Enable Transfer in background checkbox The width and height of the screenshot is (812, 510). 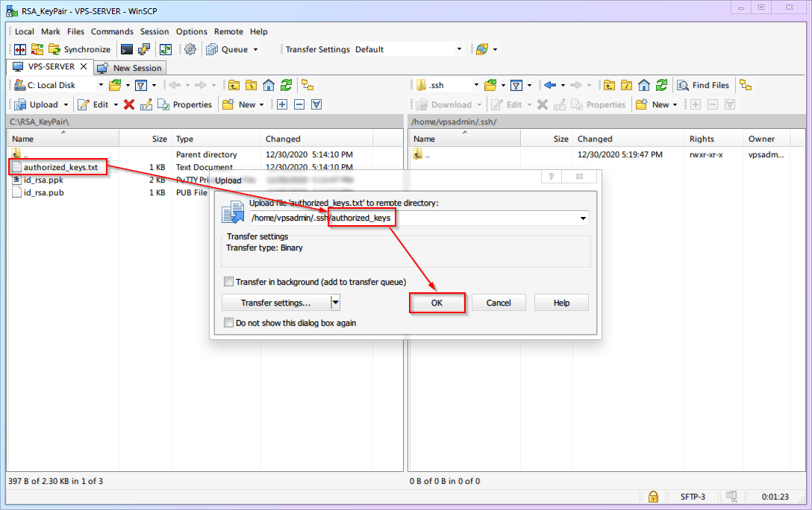[229, 282]
